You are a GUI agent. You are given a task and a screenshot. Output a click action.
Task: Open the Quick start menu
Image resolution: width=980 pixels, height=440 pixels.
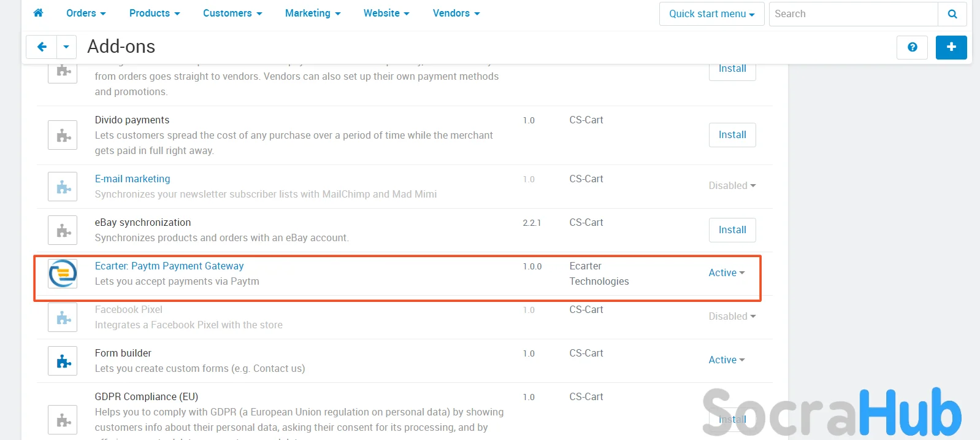tap(711, 14)
